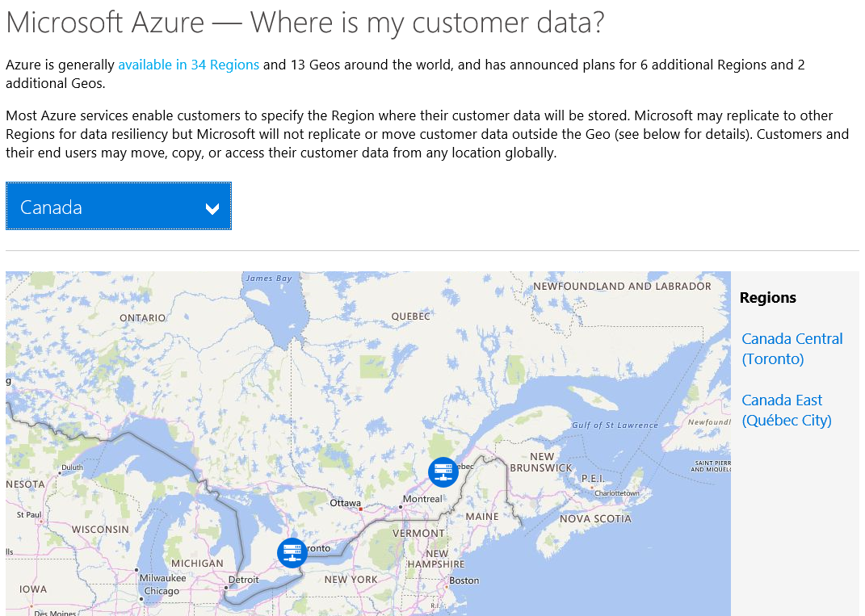The width and height of the screenshot is (865, 616).
Task: Open the 'available in 34 Regions' link
Action: (188, 64)
